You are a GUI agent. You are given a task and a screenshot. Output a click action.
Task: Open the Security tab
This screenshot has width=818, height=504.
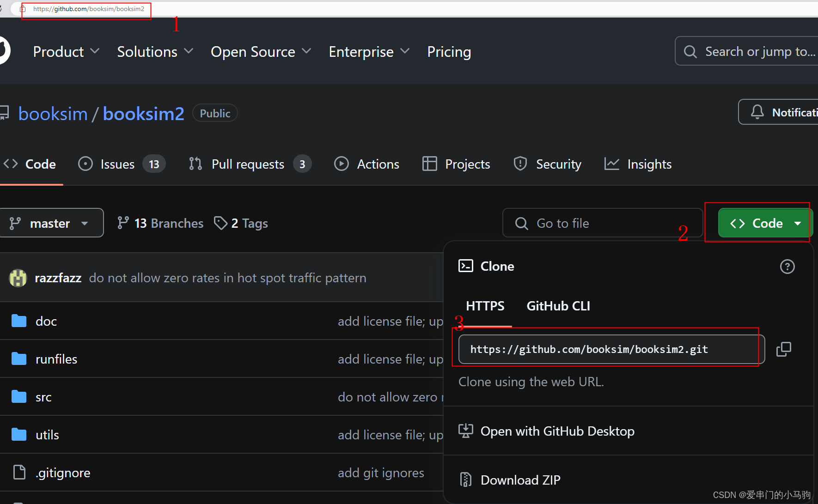click(547, 164)
